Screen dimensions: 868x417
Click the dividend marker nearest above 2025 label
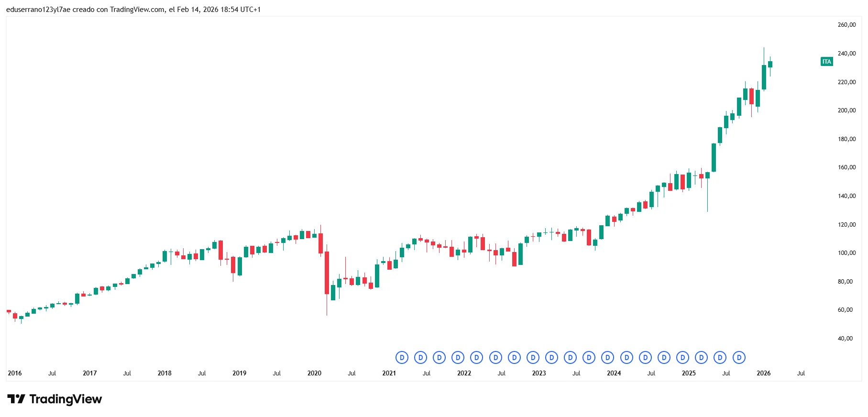(x=682, y=357)
